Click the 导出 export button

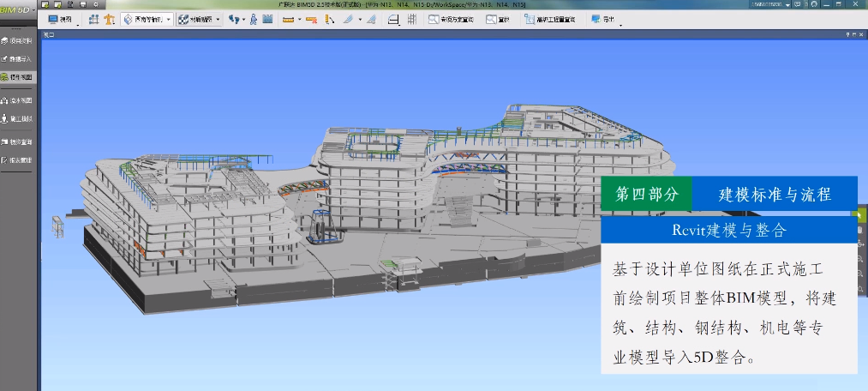pyautogui.click(x=602, y=18)
